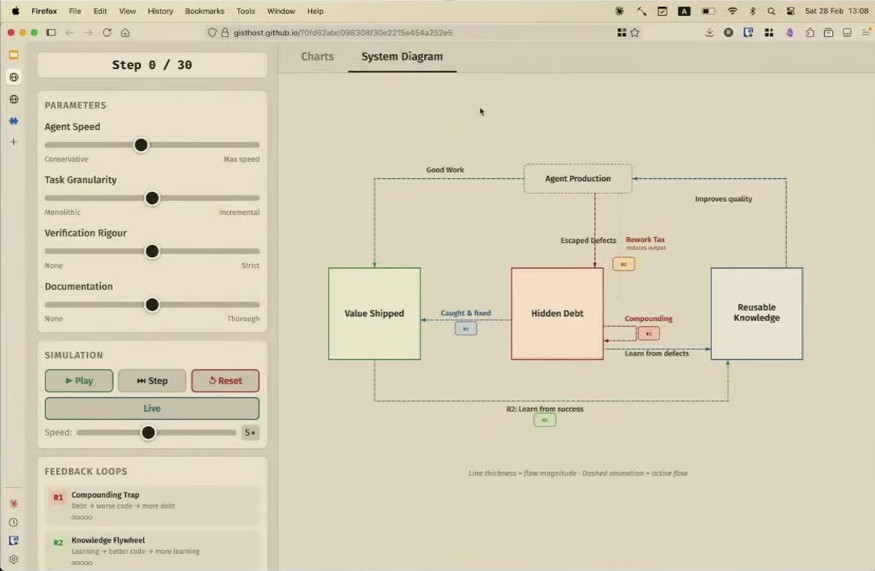The height and width of the screenshot is (571, 875).
Task: Open the Tools menu
Action: pyautogui.click(x=246, y=11)
